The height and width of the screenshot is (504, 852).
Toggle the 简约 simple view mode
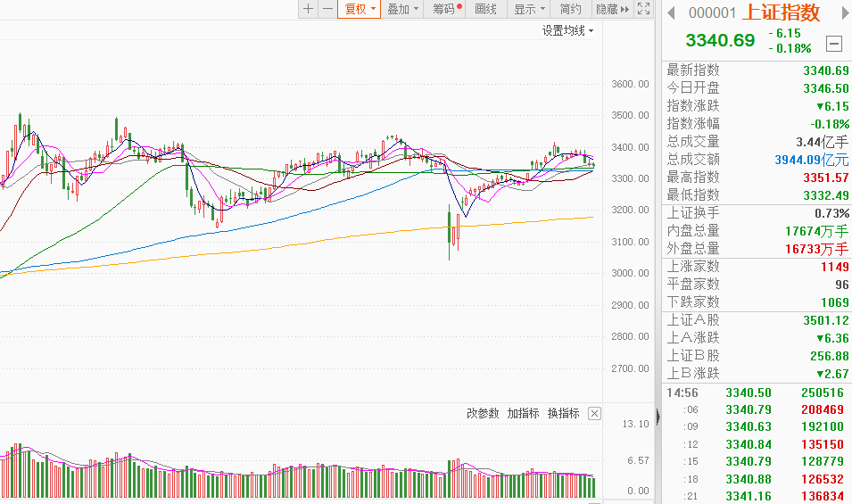coord(571,9)
